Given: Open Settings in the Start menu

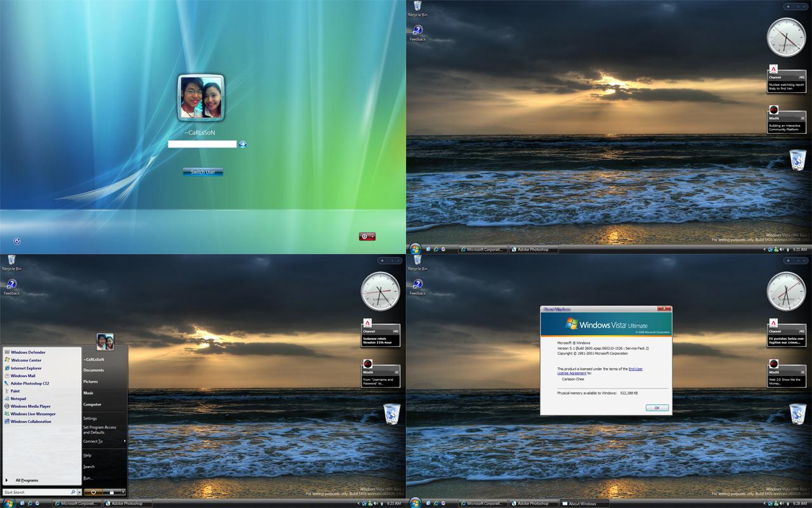Looking at the screenshot, I should pos(90,418).
